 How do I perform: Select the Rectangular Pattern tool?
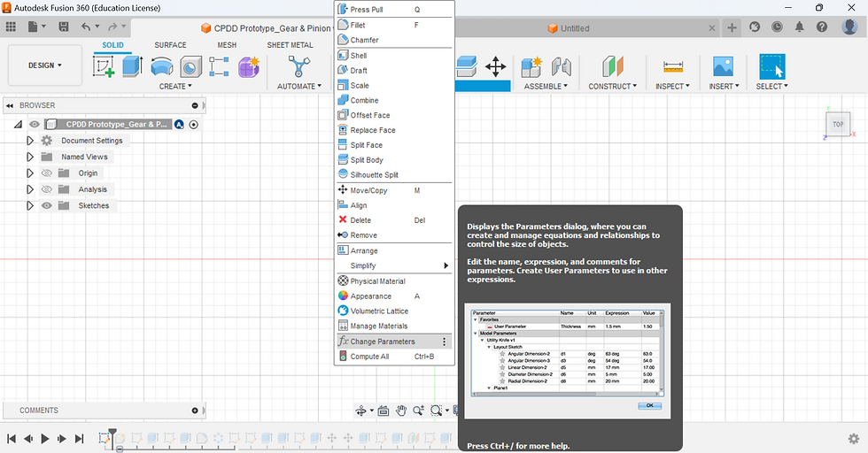(220, 67)
